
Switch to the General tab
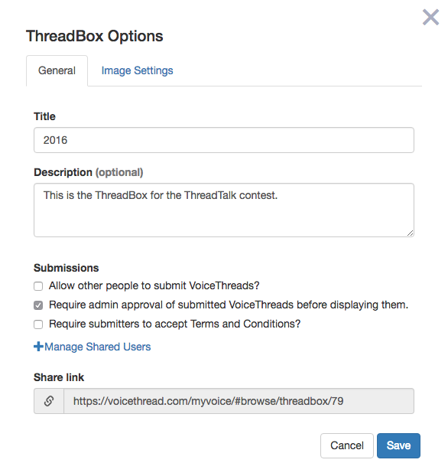click(x=57, y=70)
